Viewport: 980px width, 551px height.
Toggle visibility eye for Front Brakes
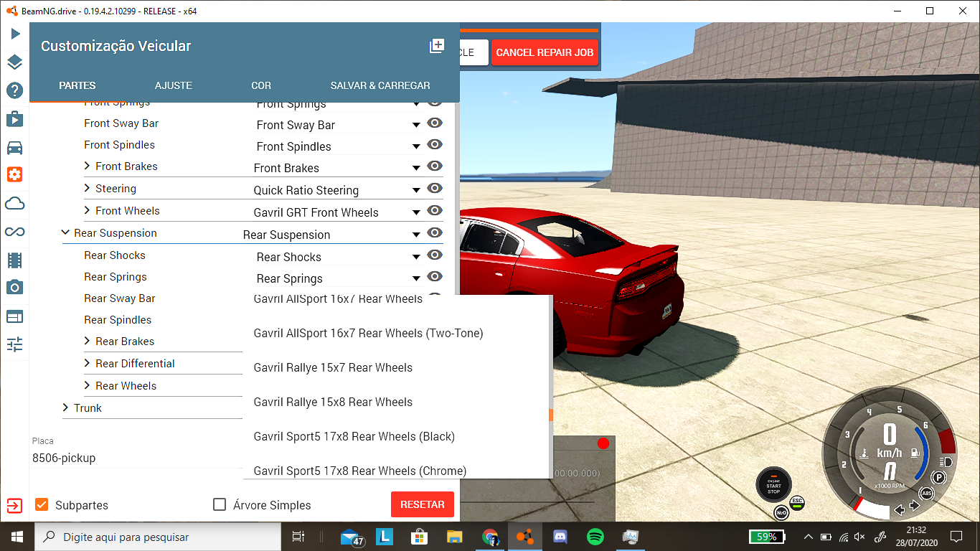(x=435, y=166)
